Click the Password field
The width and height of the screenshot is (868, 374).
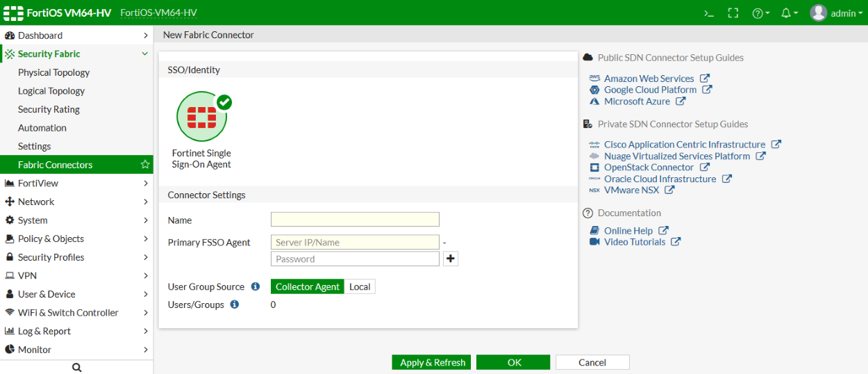[355, 259]
